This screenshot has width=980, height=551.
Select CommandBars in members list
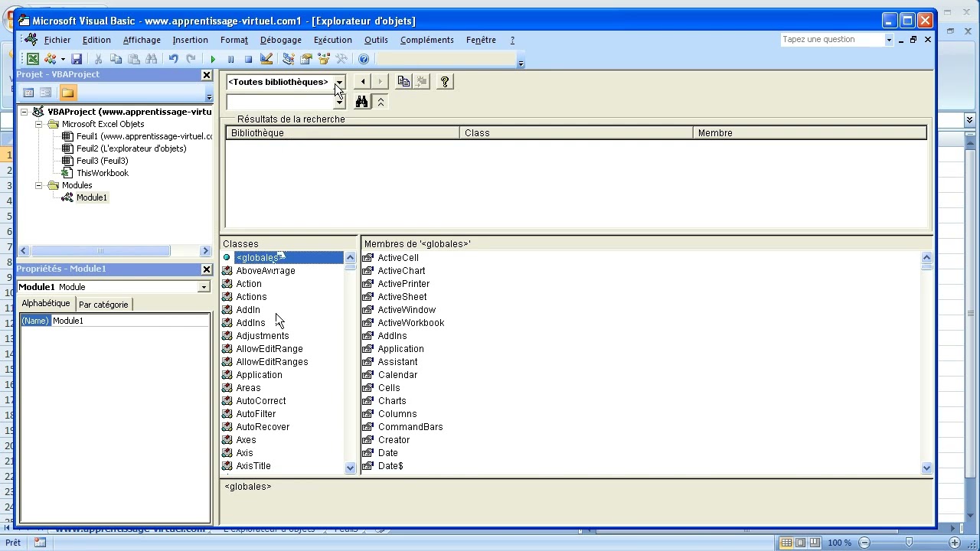coord(410,427)
